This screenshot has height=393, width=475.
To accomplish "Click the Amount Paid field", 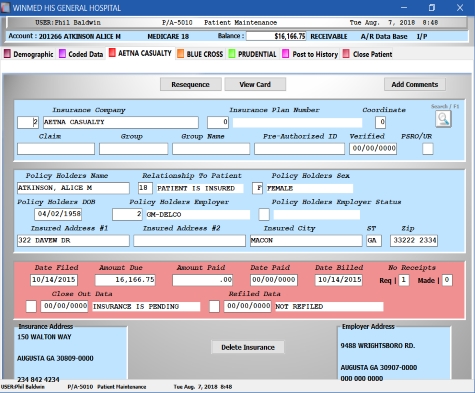I will click(x=203, y=280).
